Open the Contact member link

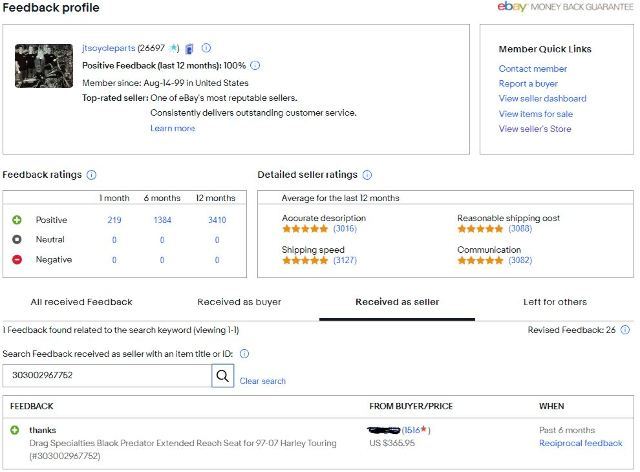coord(533,69)
